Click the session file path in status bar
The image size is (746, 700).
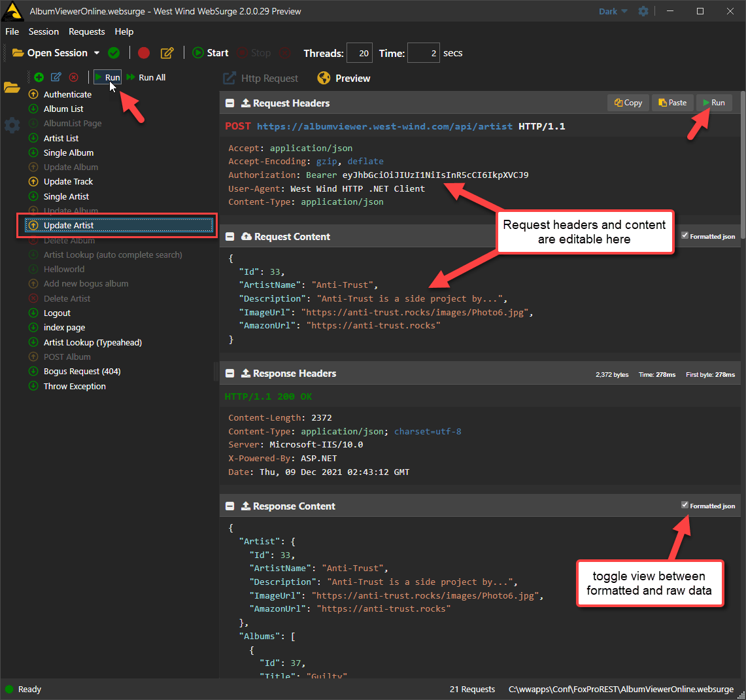(621, 689)
